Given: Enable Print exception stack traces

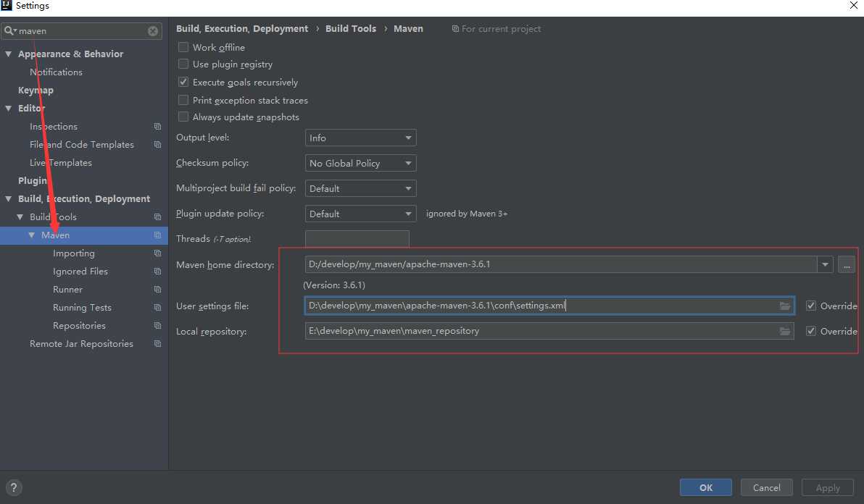Looking at the screenshot, I should (183, 100).
